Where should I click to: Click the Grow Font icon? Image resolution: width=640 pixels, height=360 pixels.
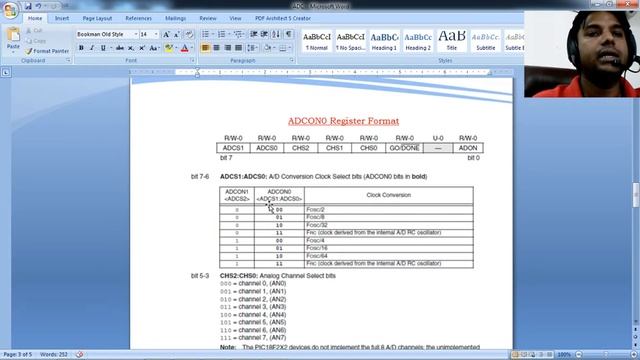[166, 35]
